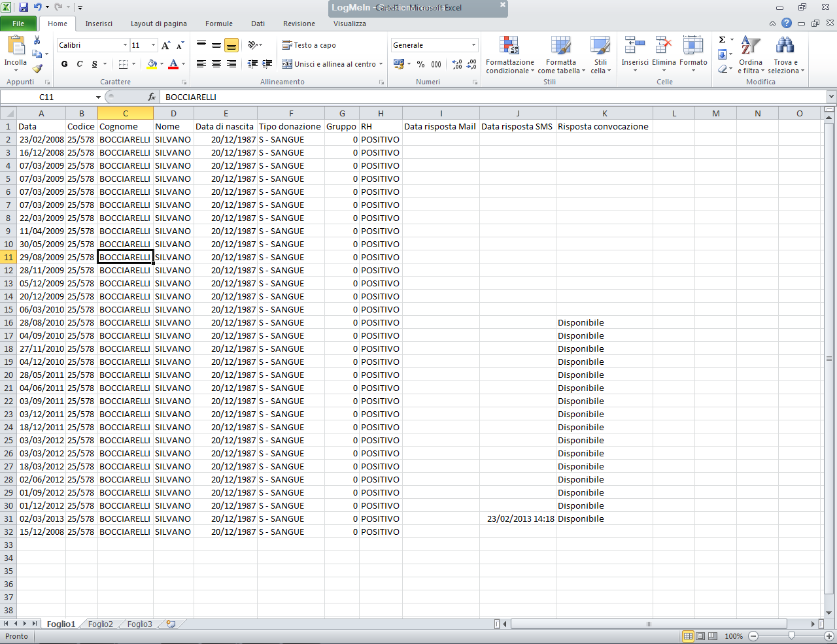Screen dimensions: 837x644
Task: Open Trova e seleziona
Action: [x=785, y=55]
